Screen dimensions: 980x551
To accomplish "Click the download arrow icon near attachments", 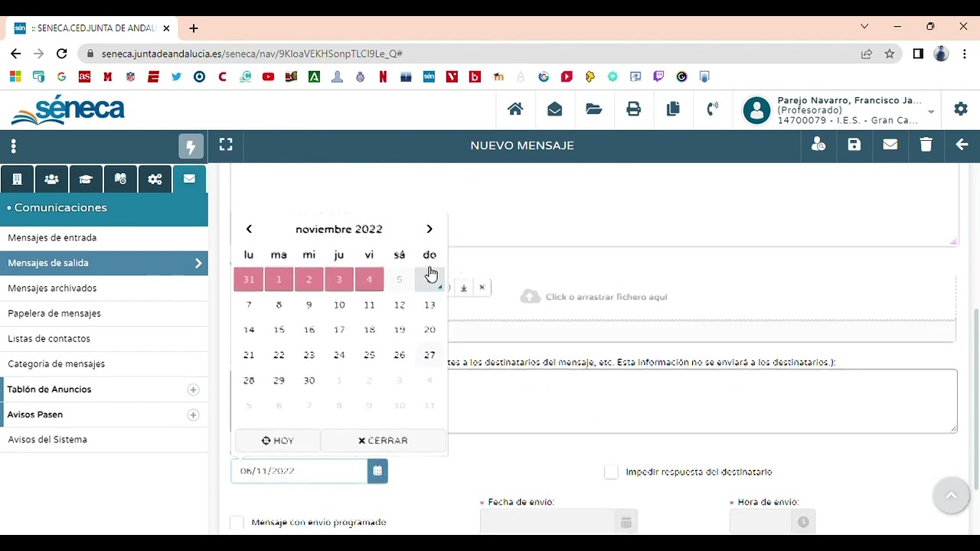I will coord(463,288).
